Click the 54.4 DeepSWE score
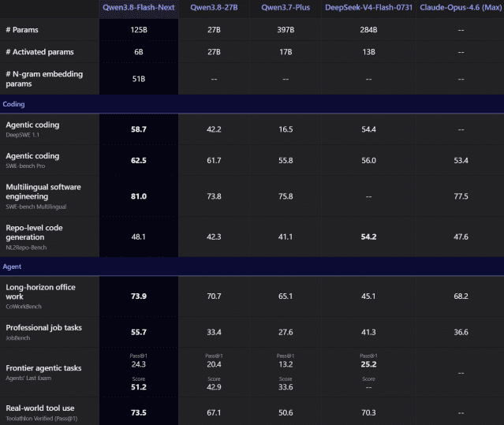The width and height of the screenshot is (504, 425). (x=368, y=129)
